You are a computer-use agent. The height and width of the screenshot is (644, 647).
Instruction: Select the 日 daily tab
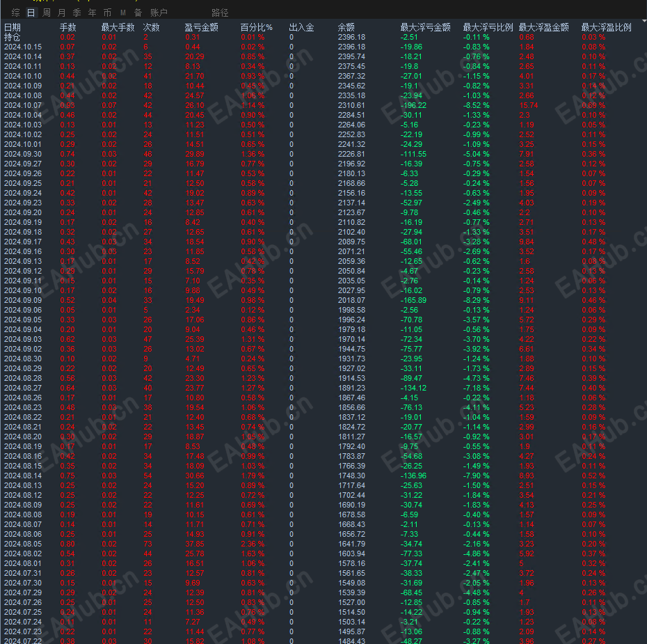(31, 13)
